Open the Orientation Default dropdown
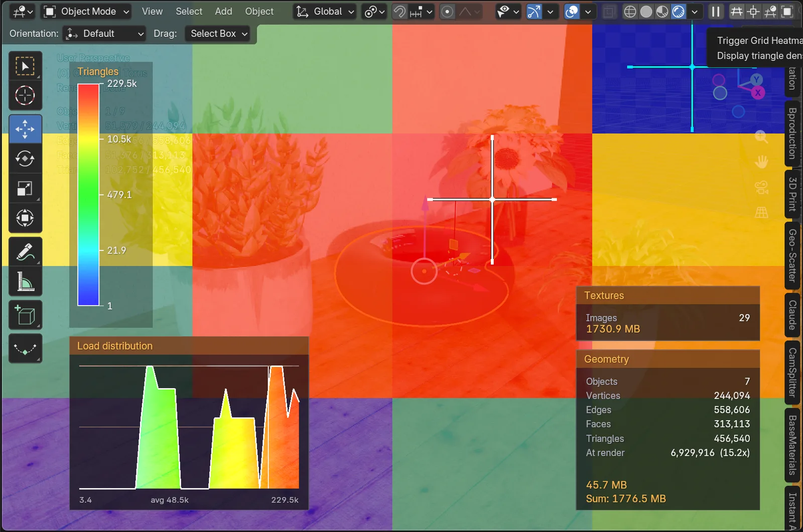 coord(105,34)
